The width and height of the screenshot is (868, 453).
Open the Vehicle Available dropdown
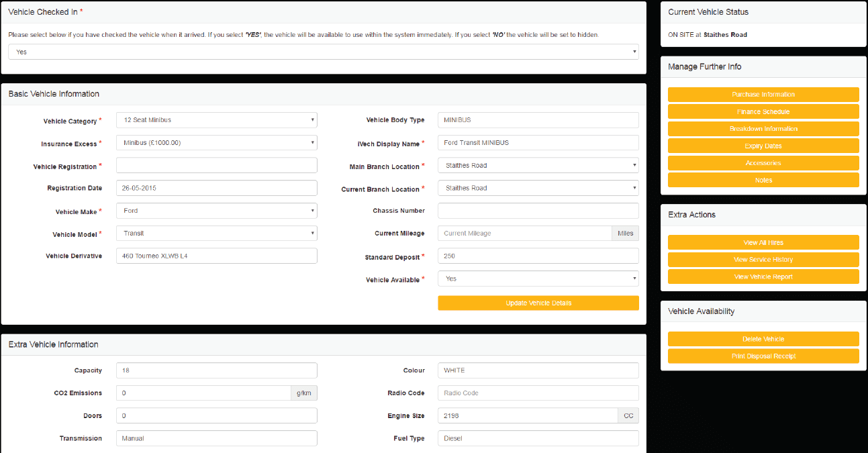click(538, 279)
